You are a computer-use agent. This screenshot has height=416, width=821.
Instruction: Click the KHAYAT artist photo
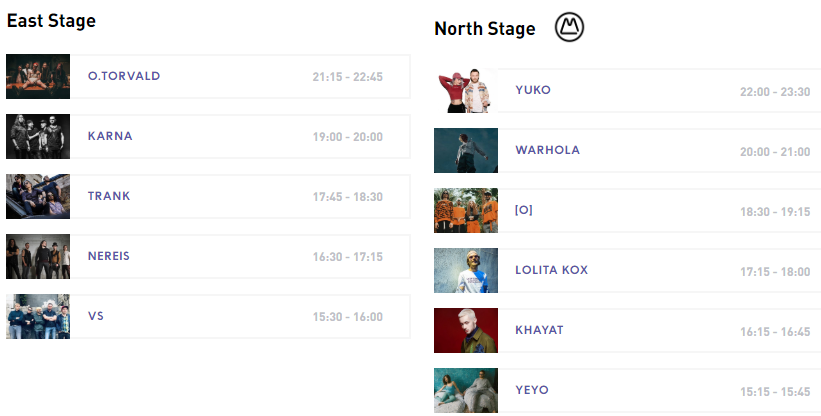coord(466,331)
